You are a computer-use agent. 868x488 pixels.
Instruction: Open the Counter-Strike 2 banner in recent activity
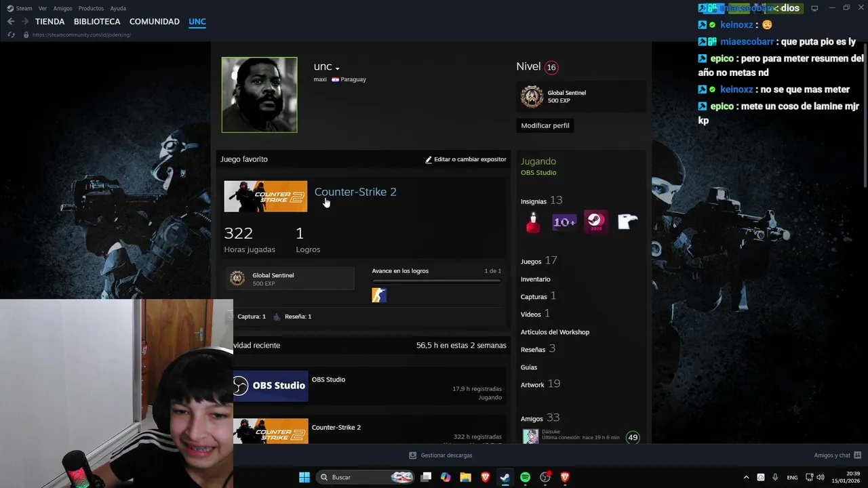pos(271,431)
